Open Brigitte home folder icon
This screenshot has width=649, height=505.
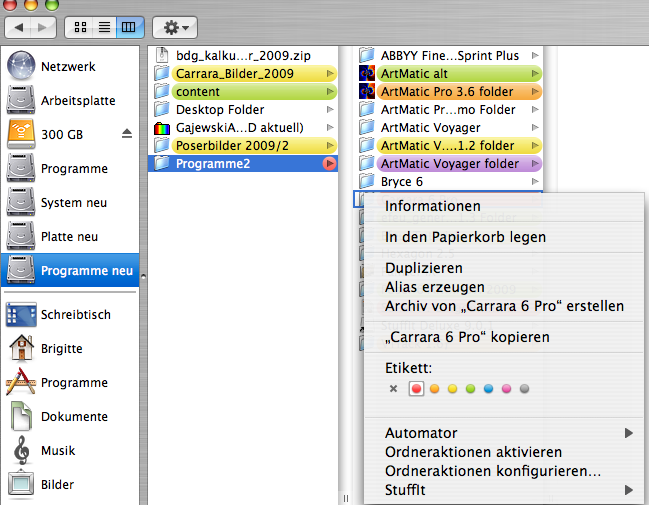pos(21,348)
